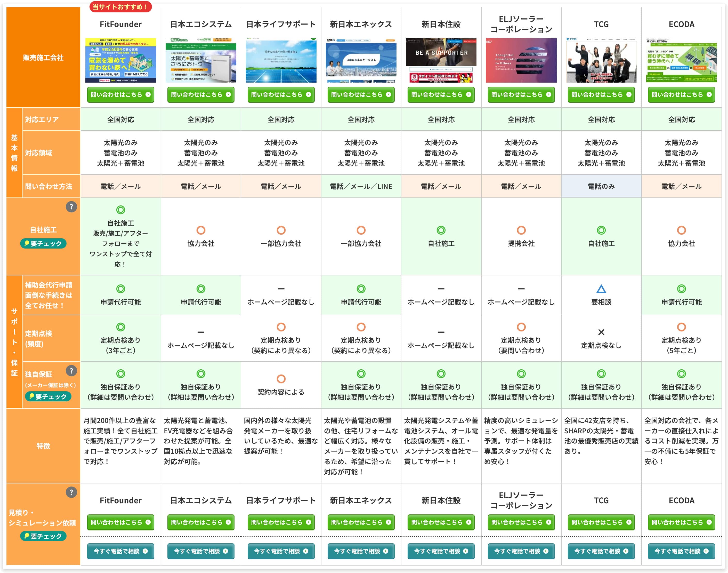Click top 問い合わせはこちら button for TCG

[601, 95]
